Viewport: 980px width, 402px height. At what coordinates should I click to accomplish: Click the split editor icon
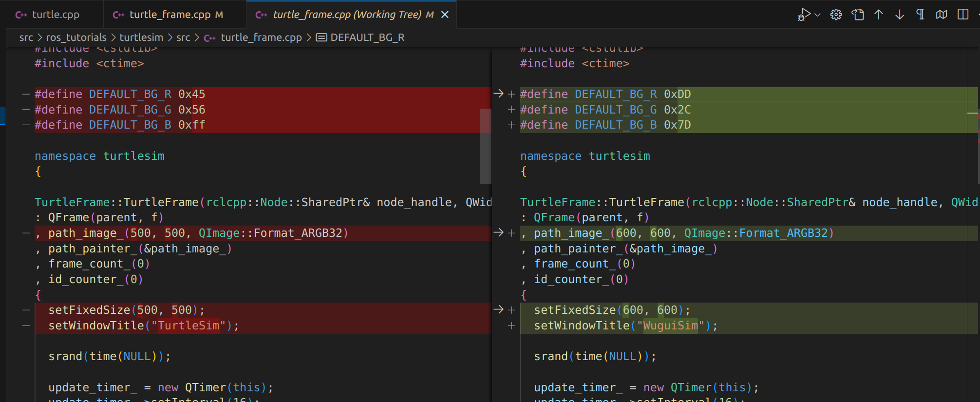[963, 15]
